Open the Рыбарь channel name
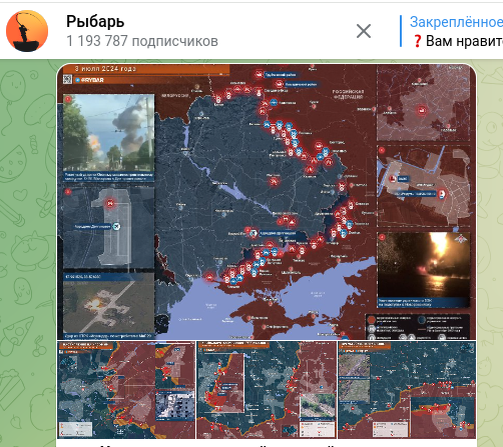Viewport: 503px width, 447px height. tap(95, 22)
